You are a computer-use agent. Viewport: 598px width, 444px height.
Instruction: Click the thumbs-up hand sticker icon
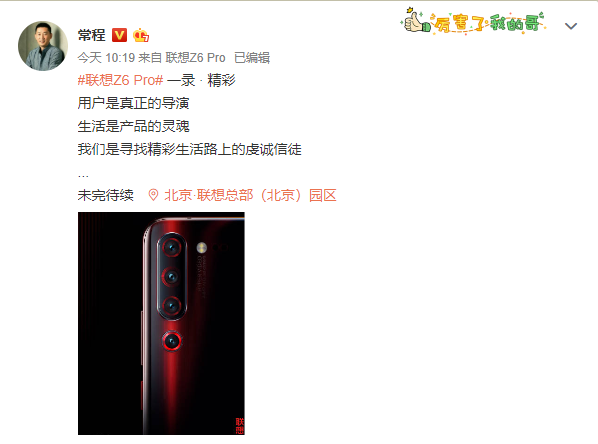point(415,20)
